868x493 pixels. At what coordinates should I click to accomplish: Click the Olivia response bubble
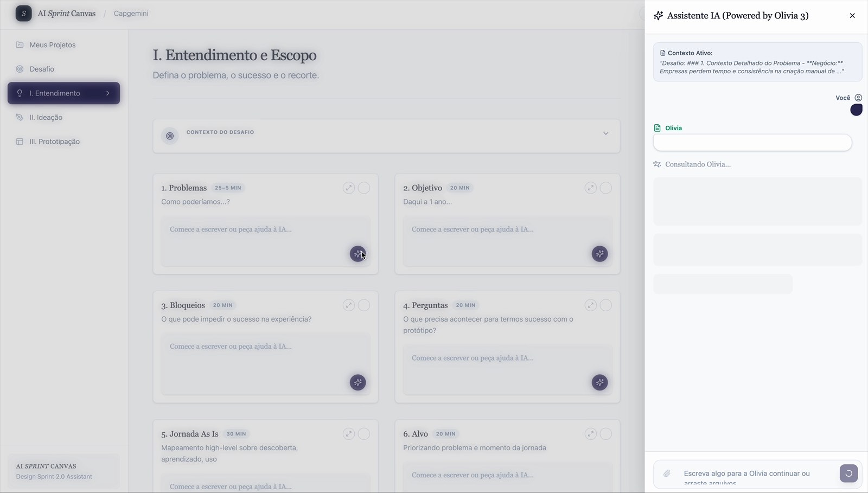pyautogui.click(x=752, y=143)
